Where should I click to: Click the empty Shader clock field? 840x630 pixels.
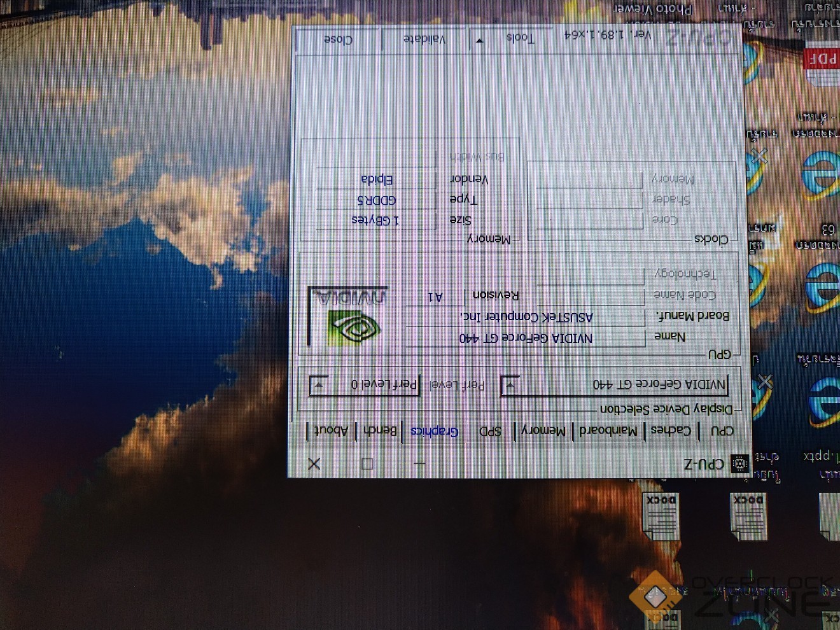tap(589, 200)
